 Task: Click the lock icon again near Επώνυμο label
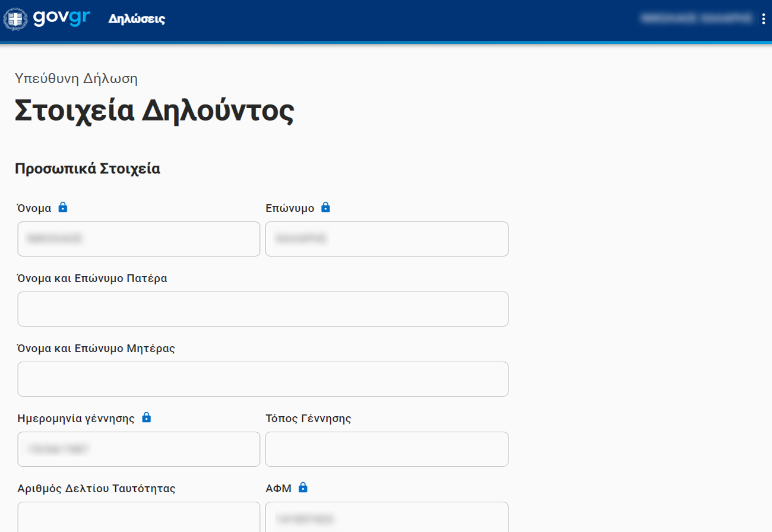click(325, 207)
